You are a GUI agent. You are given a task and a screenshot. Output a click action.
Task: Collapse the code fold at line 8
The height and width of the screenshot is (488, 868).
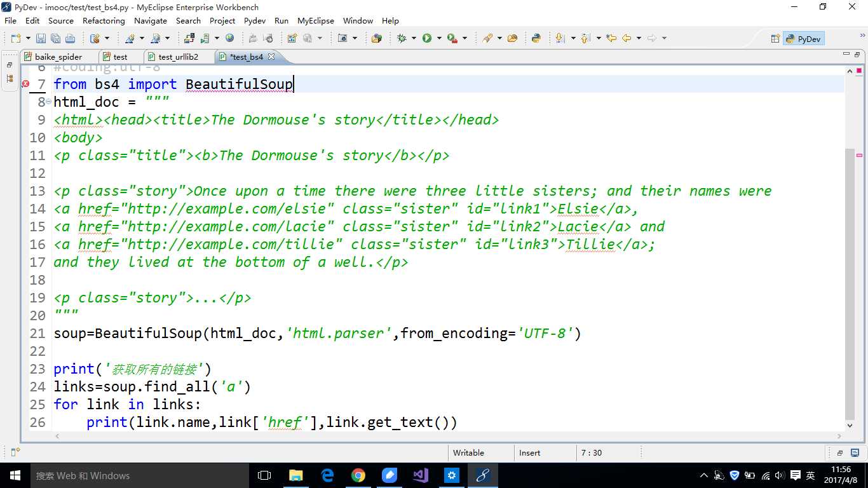(x=49, y=102)
